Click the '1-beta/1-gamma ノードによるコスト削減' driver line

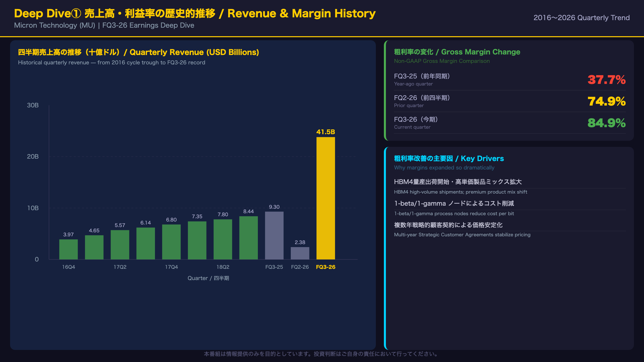tap(454, 203)
